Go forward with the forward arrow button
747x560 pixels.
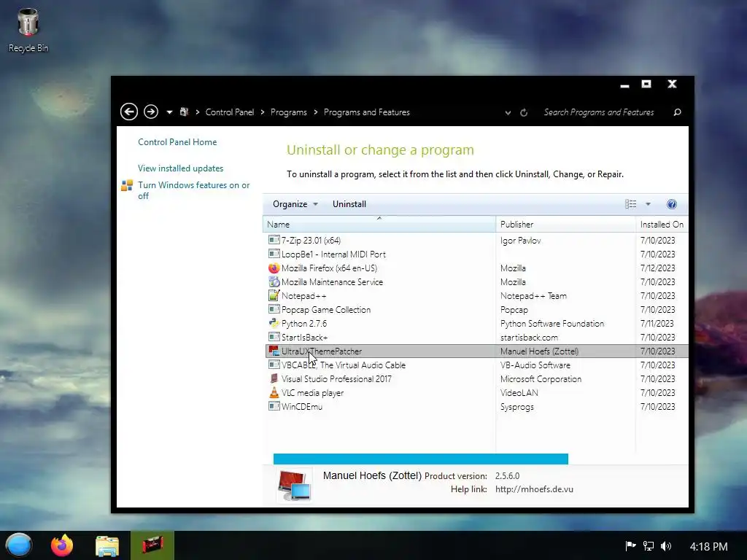point(151,112)
